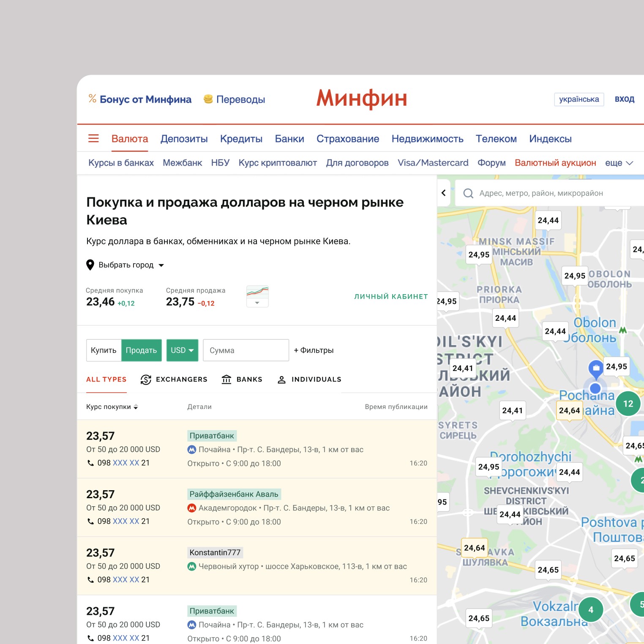Click the red metro icon by Академгородок
The height and width of the screenshot is (644, 644).
192,508
